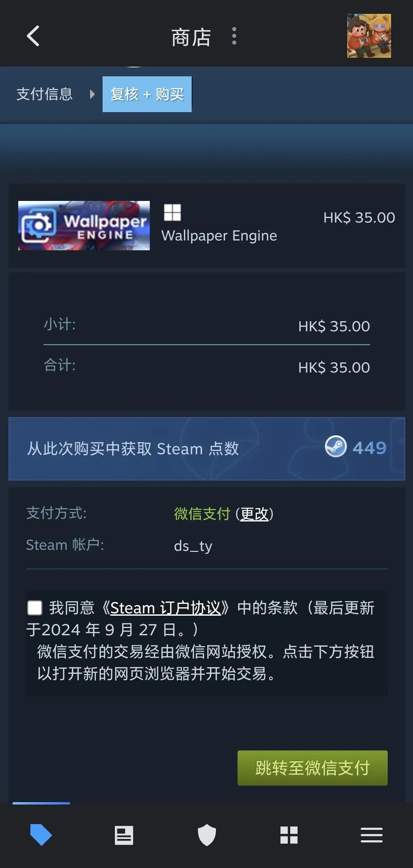Open the profile avatar in the header
413x868 pixels.
coord(369,36)
